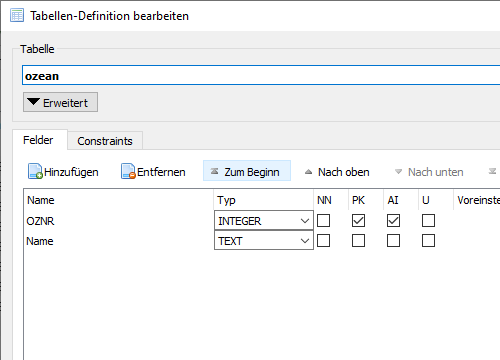Image resolution: width=500 pixels, height=360 pixels.
Task: Move field with Zum Beginn
Action: click(247, 171)
